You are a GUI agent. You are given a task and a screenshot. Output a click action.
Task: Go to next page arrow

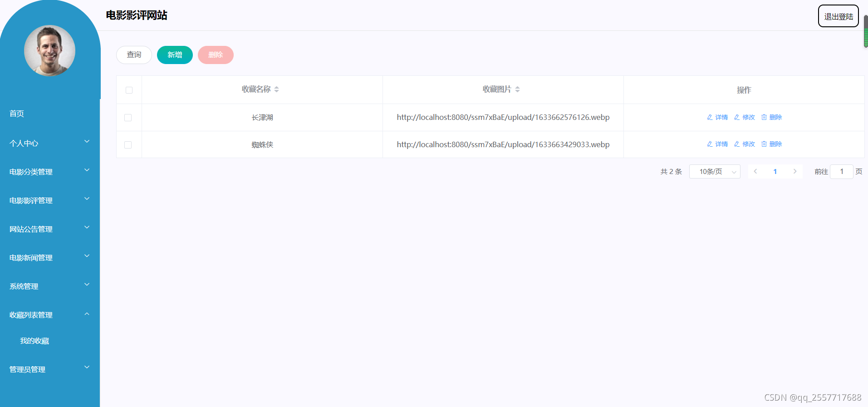point(795,171)
